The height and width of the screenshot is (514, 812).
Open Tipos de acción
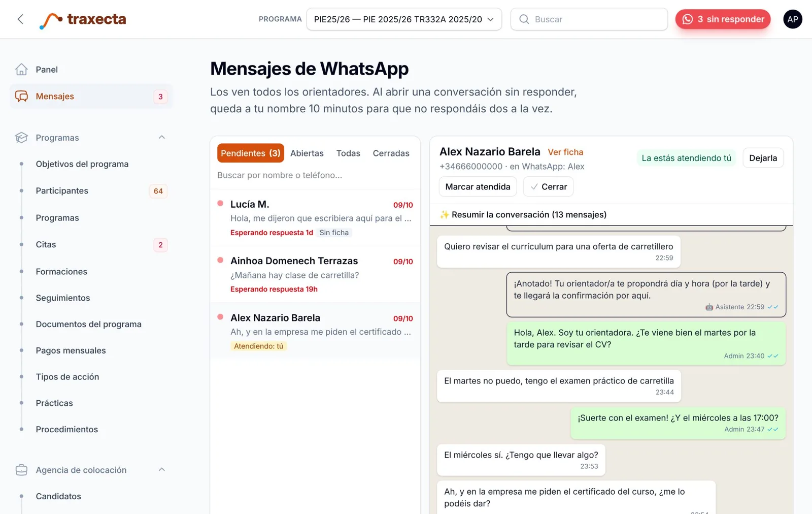coord(67,377)
